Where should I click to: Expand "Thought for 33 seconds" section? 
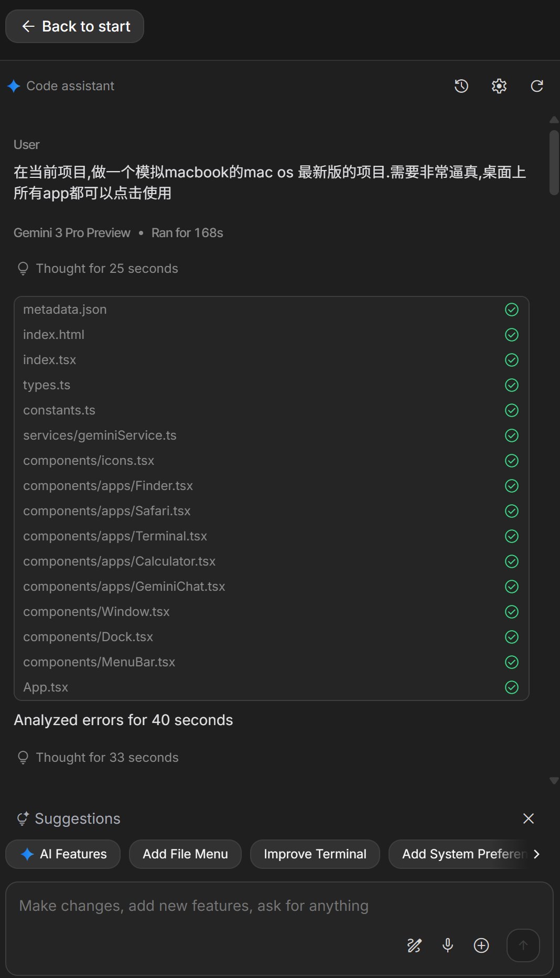106,758
